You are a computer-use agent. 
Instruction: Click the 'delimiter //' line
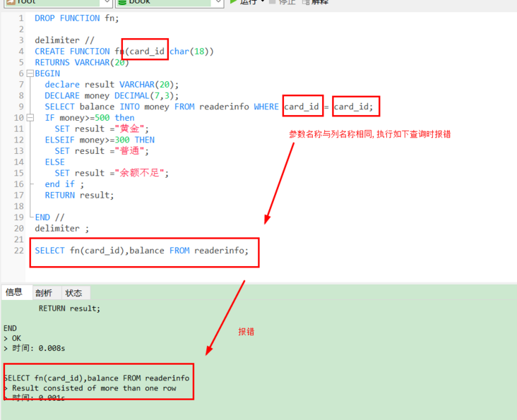[x=64, y=40]
